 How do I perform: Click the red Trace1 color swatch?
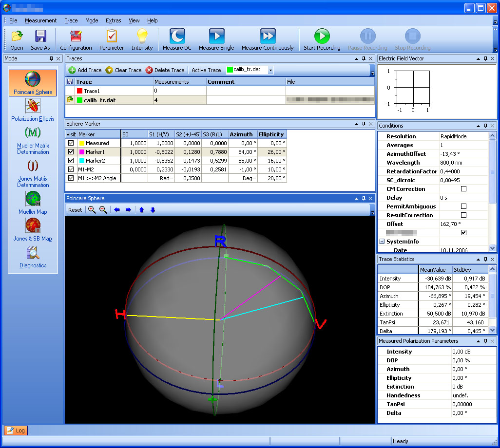click(x=80, y=91)
